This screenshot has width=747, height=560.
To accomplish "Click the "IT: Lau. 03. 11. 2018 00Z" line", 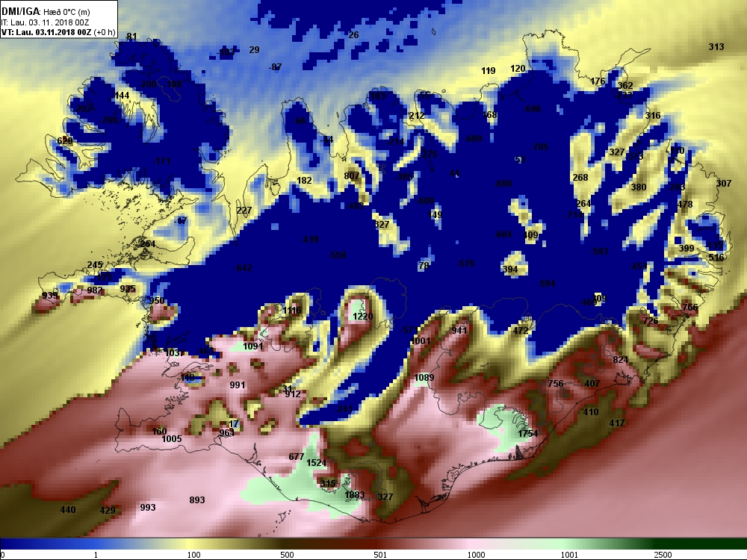I will pyautogui.click(x=45, y=22).
